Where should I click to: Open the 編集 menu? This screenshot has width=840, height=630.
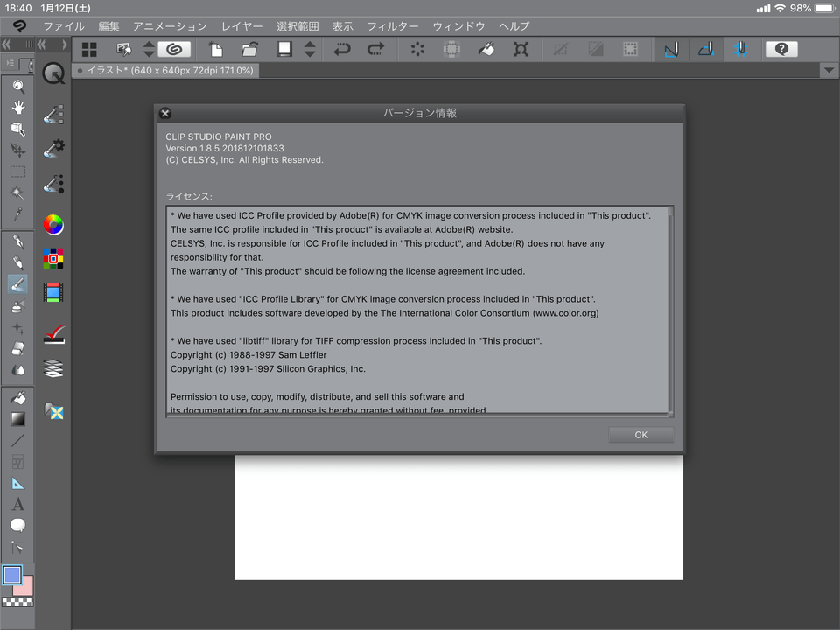108,26
